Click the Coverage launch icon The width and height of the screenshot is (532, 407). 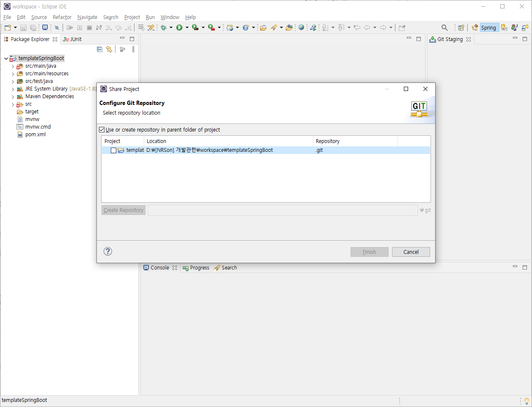(195, 27)
